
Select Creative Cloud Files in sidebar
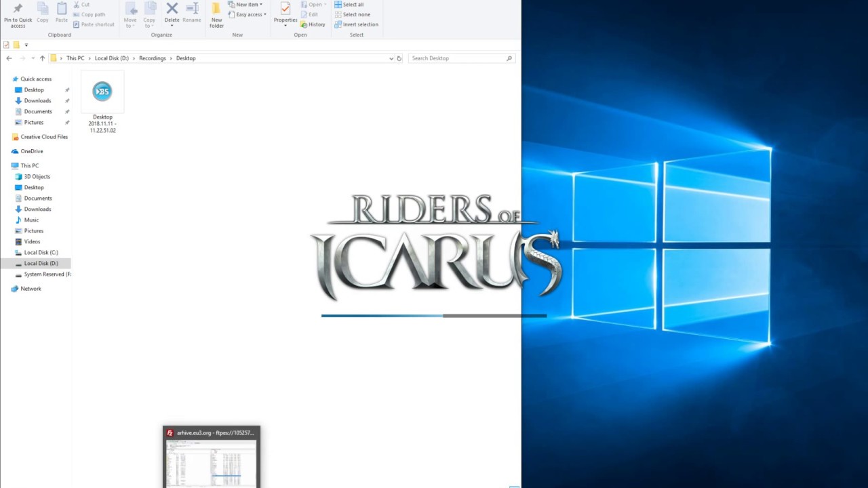pyautogui.click(x=44, y=137)
